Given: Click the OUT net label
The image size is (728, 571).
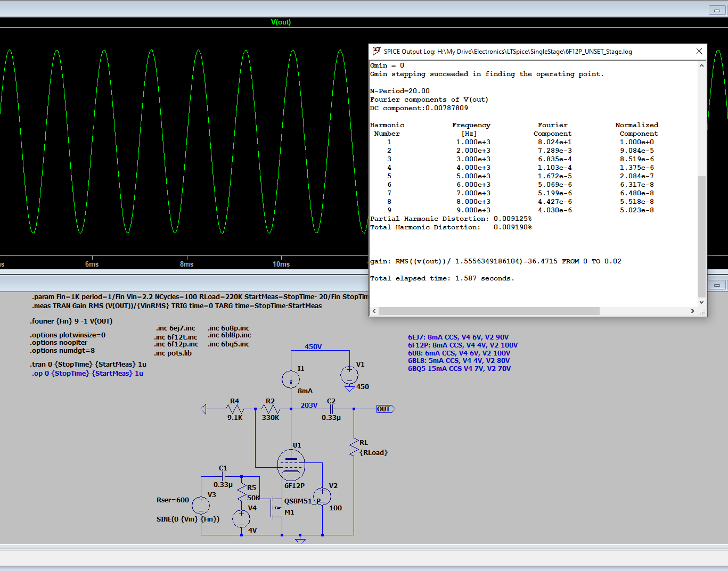Looking at the screenshot, I should (x=386, y=409).
